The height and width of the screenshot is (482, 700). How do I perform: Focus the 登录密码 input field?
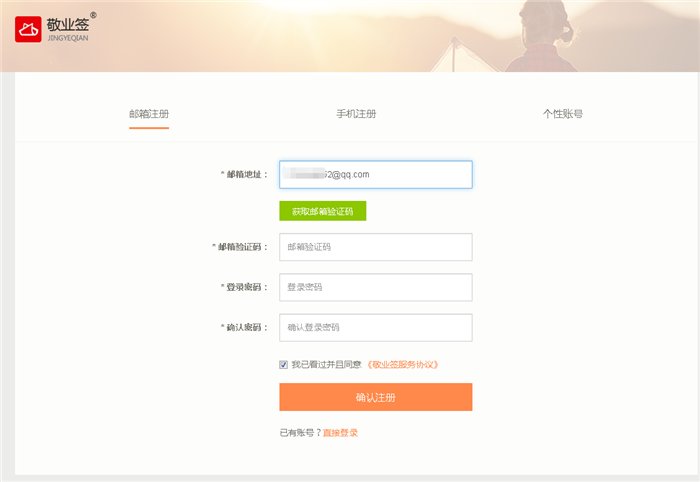[x=375, y=287]
